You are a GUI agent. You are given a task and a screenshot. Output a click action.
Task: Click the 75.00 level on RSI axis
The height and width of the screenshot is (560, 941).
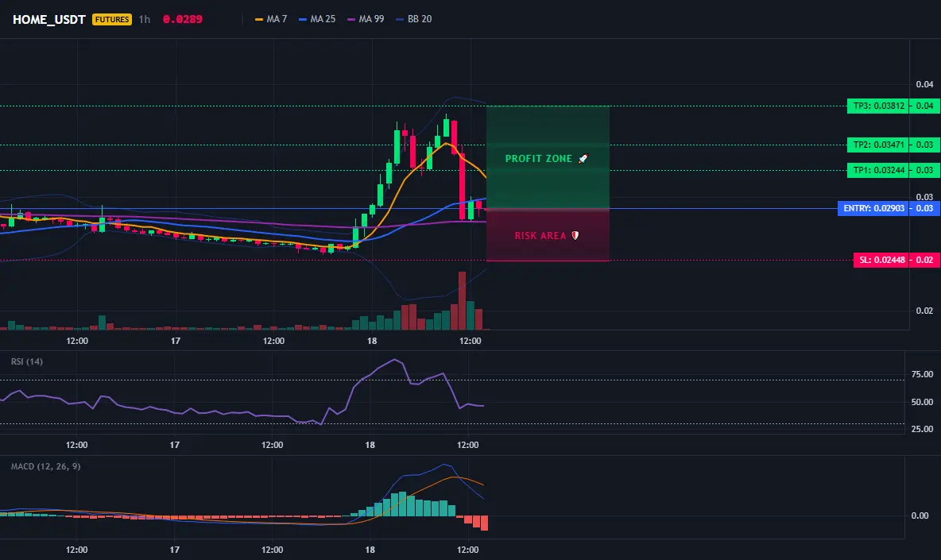pos(922,374)
